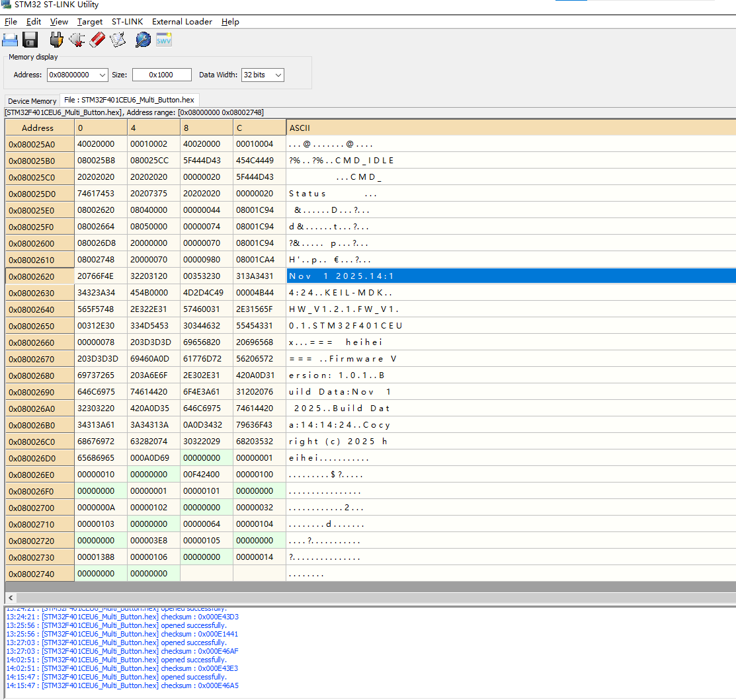Open the ST-LINK menu
Viewport: 736px width, 700px height.
(x=127, y=22)
